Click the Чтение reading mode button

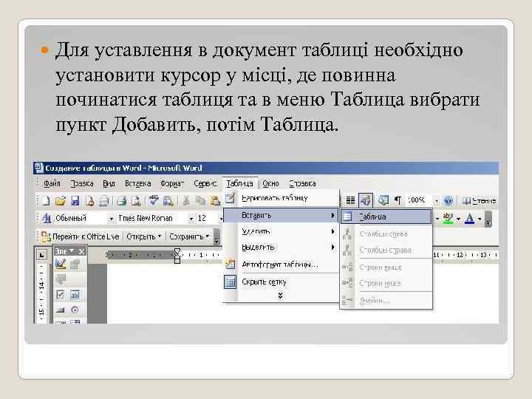479,201
